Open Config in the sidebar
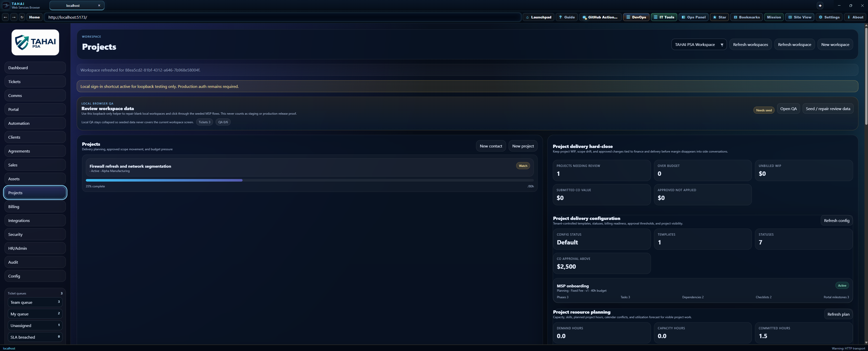 (35, 276)
